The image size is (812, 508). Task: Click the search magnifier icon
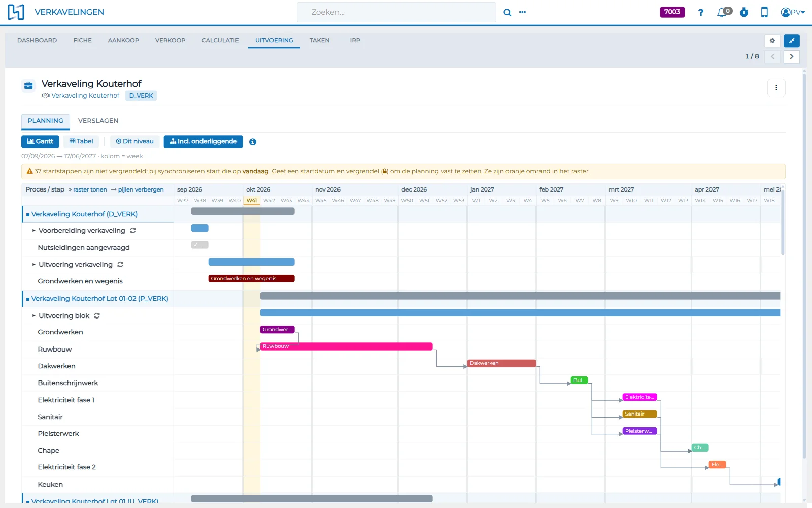point(507,13)
